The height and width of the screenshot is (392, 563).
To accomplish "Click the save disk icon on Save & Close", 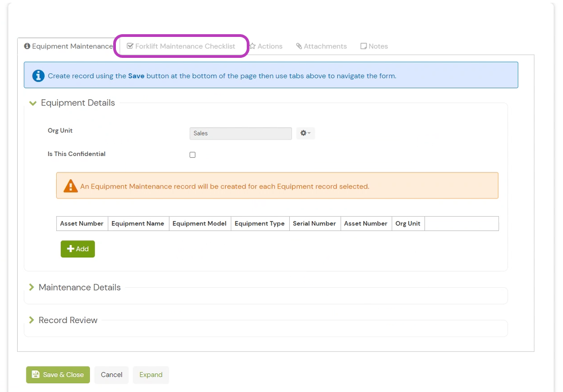I will coord(36,374).
